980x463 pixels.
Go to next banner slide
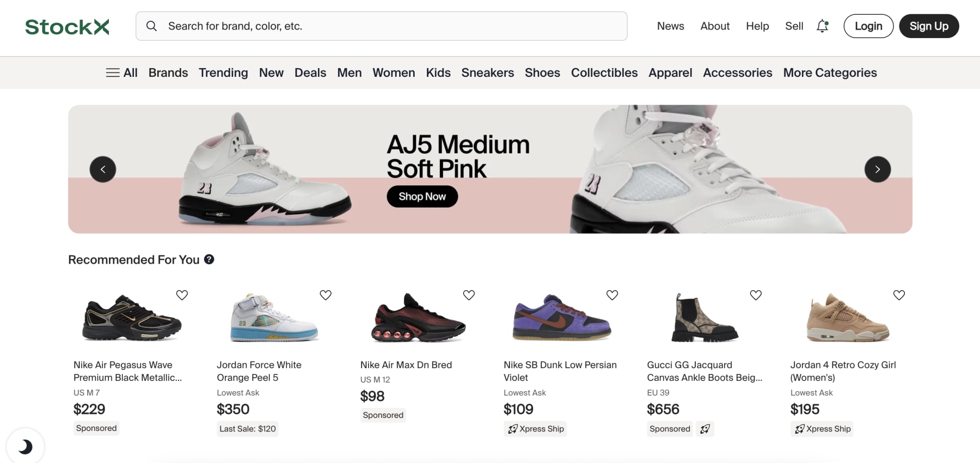(x=877, y=169)
